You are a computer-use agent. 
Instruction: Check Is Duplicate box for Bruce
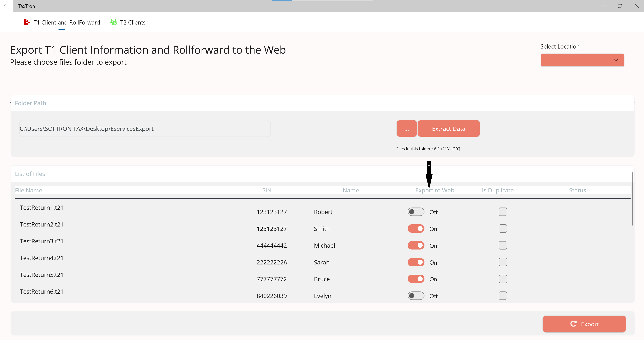click(503, 279)
